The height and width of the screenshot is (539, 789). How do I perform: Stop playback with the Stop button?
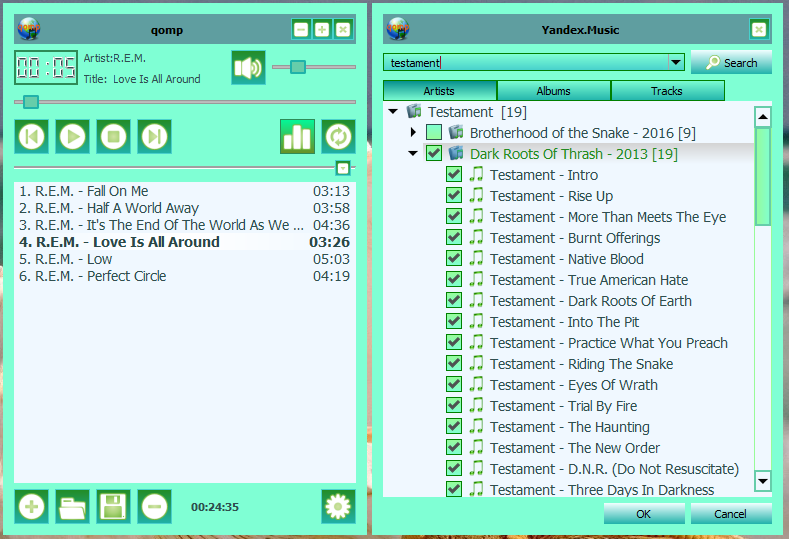coord(113,136)
